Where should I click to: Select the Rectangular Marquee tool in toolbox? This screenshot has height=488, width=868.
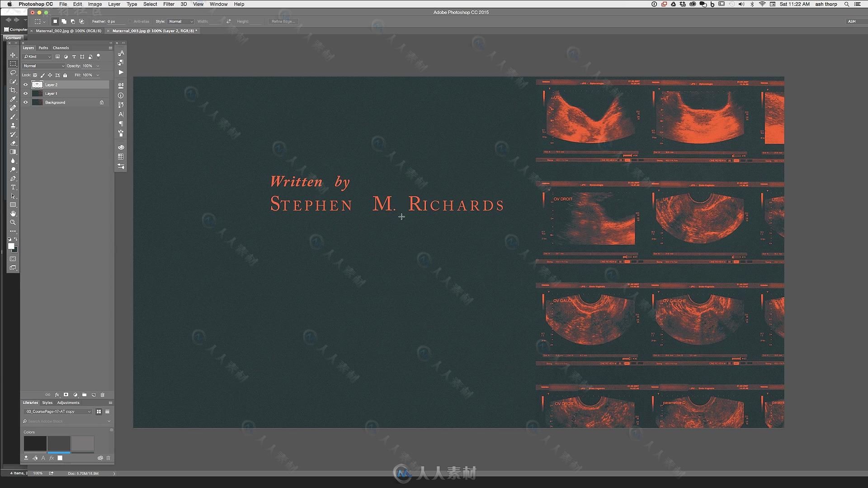point(13,64)
